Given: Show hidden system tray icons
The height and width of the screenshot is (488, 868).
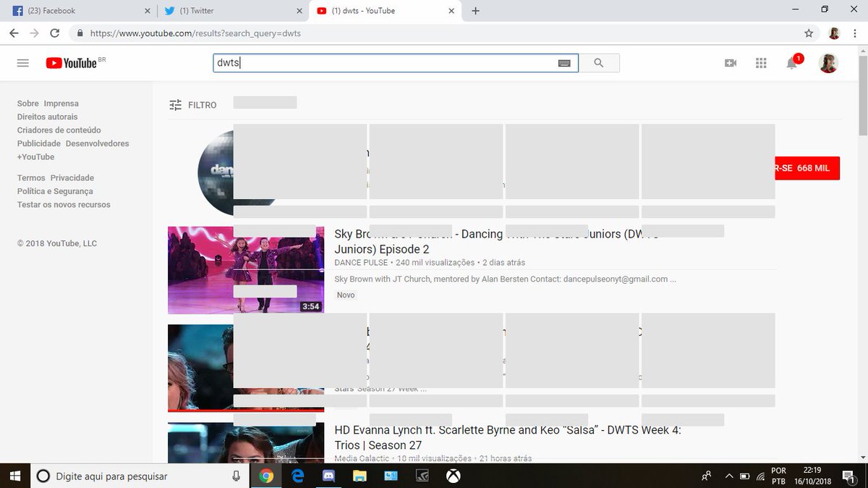Looking at the screenshot, I should click(x=729, y=476).
